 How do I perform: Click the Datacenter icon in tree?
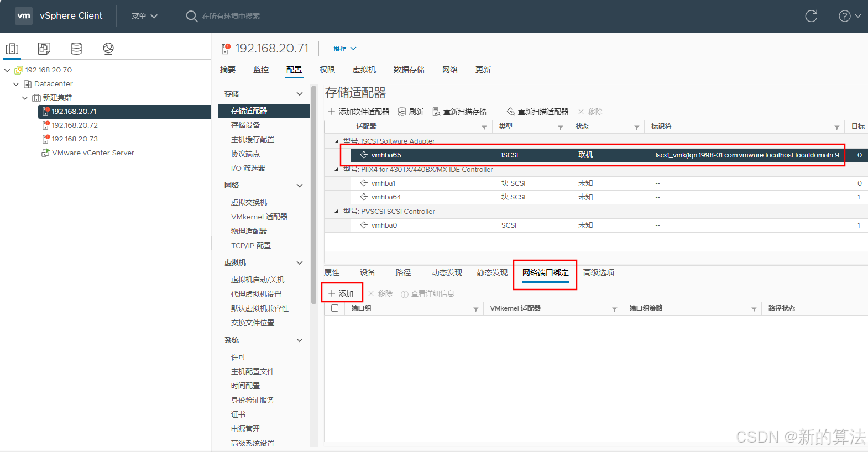[x=28, y=84]
